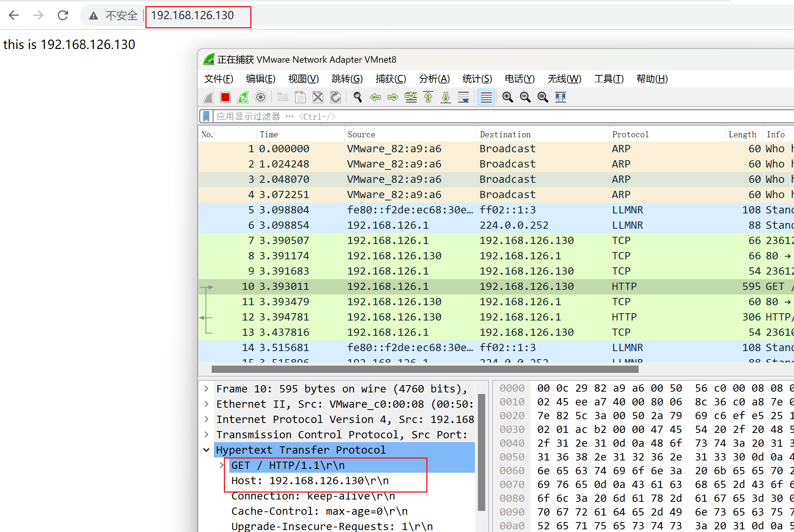Viewport: 794px width, 532px height.
Task: Restart the current capture
Action: pyautogui.click(x=243, y=98)
